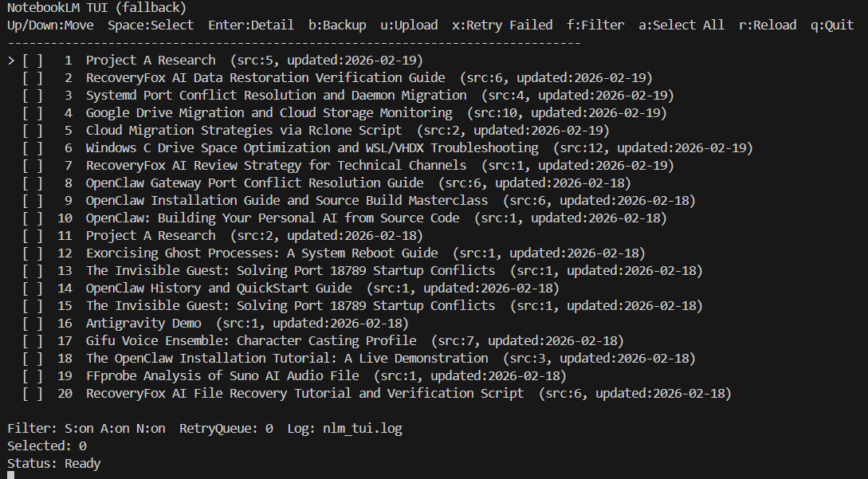Select checkbox beside Antigravity Demo
Viewport: 868px width, 479px height.
(x=33, y=324)
